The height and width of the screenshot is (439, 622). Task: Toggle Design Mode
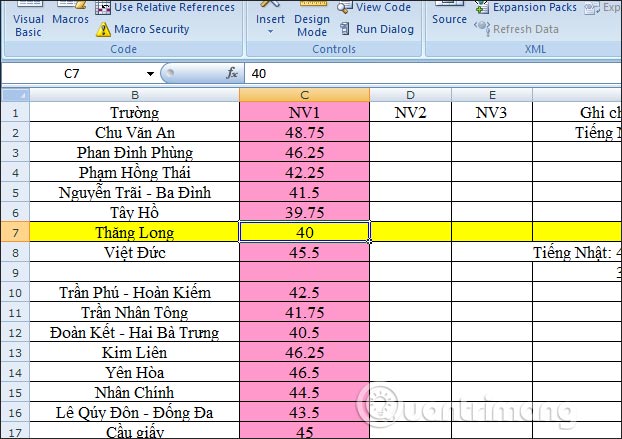coord(312,21)
